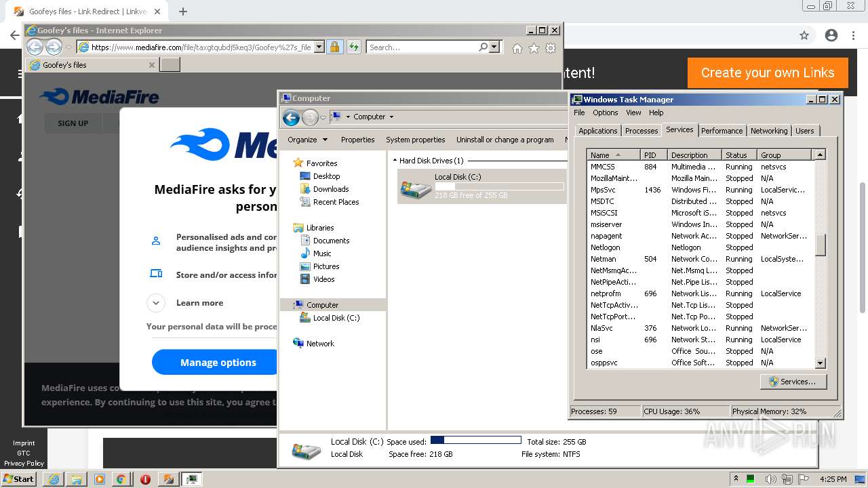Switch to the Users tab

[805, 131]
